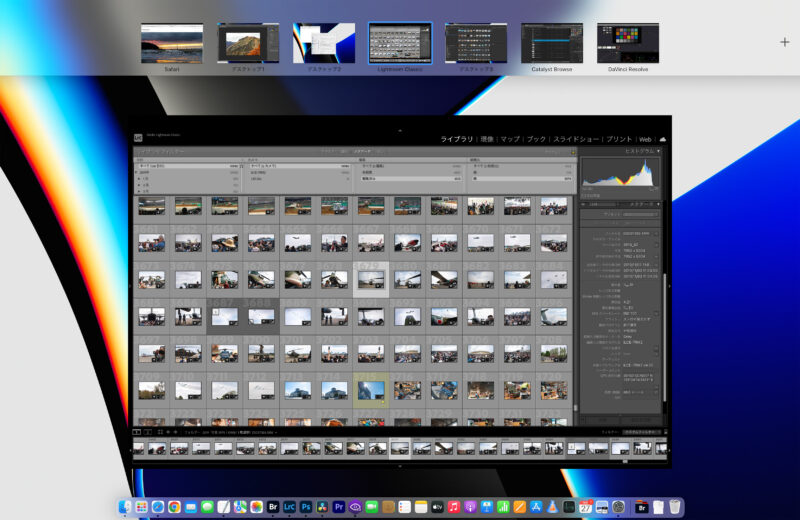Switch to the マップ module
The image size is (800, 520).
(510, 139)
